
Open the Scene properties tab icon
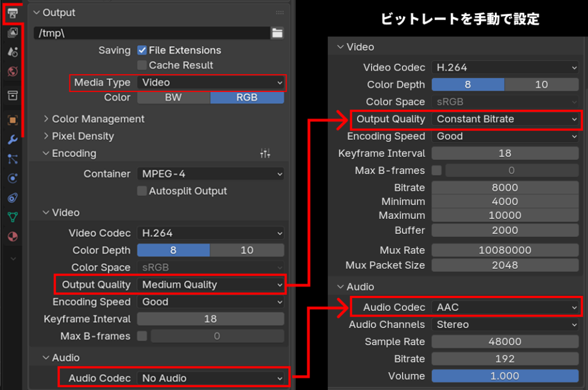[x=13, y=52]
